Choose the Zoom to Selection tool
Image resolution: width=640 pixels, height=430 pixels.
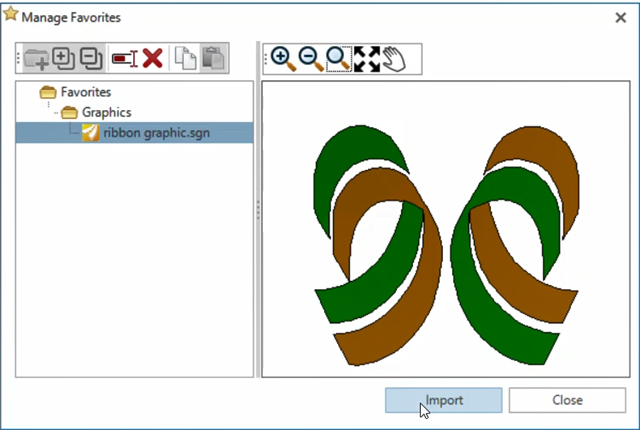(x=339, y=59)
